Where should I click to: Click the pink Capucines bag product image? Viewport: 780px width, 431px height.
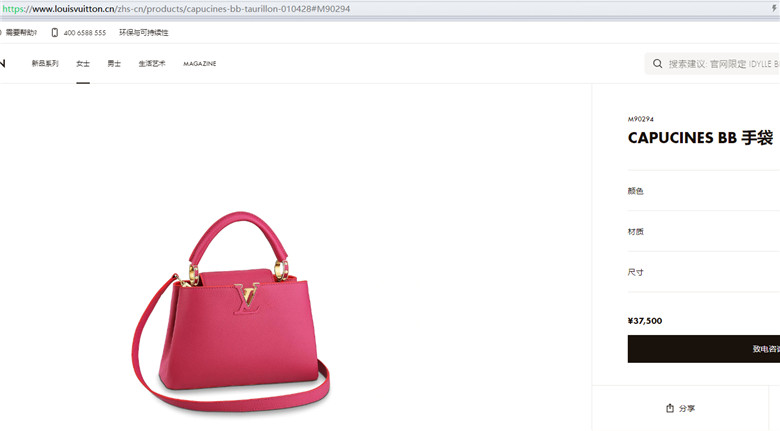click(231, 312)
